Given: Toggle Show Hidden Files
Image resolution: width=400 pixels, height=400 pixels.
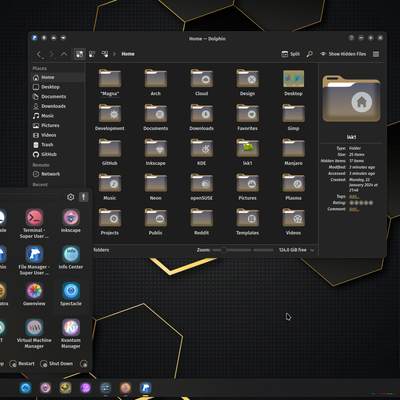Looking at the screenshot, I should click(x=343, y=54).
